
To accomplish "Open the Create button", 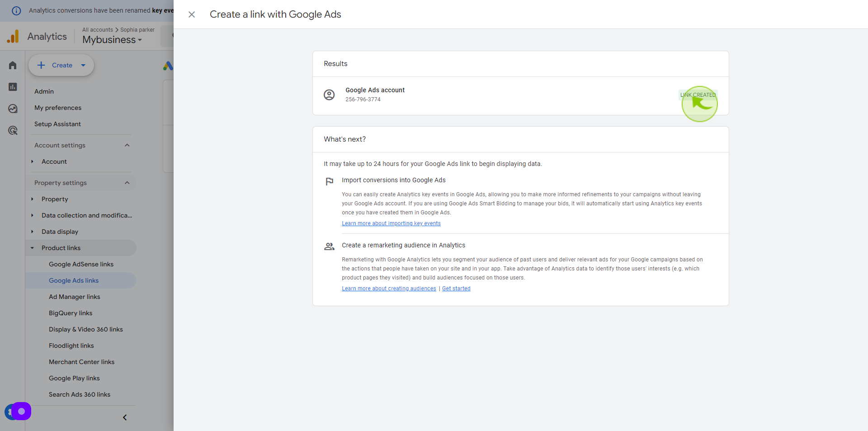I will tap(61, 65).
